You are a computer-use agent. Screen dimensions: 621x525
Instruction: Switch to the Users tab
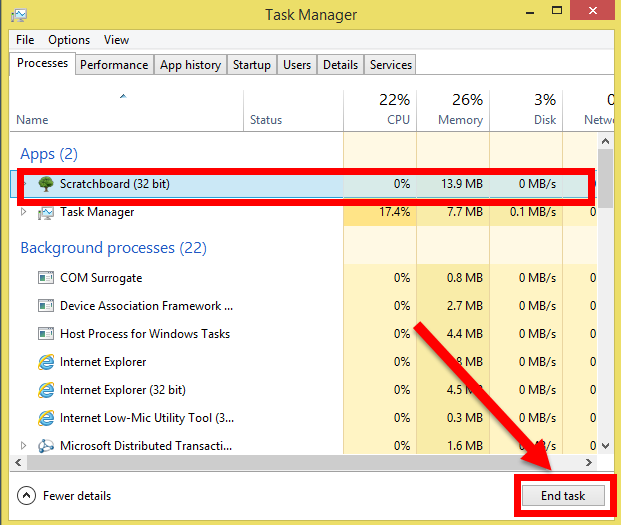tap(297, 65)
